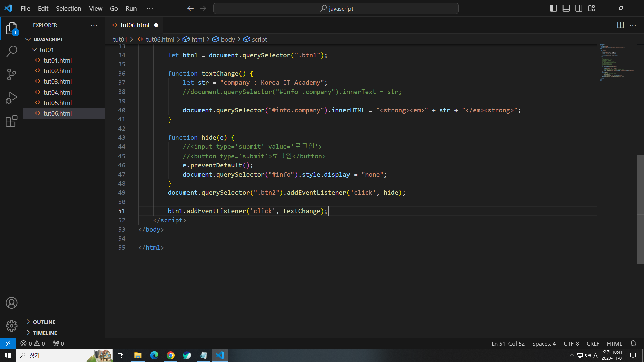Click the editor vertical scrollbar thumb
The image size is (644, 362).
640,209
